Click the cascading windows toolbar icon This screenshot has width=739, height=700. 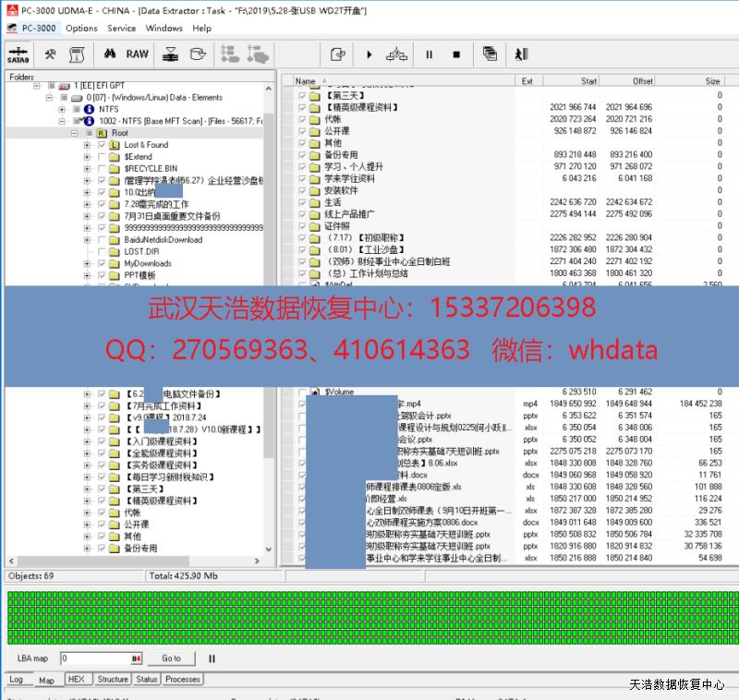pyautogui.click(x=490, y=54)
